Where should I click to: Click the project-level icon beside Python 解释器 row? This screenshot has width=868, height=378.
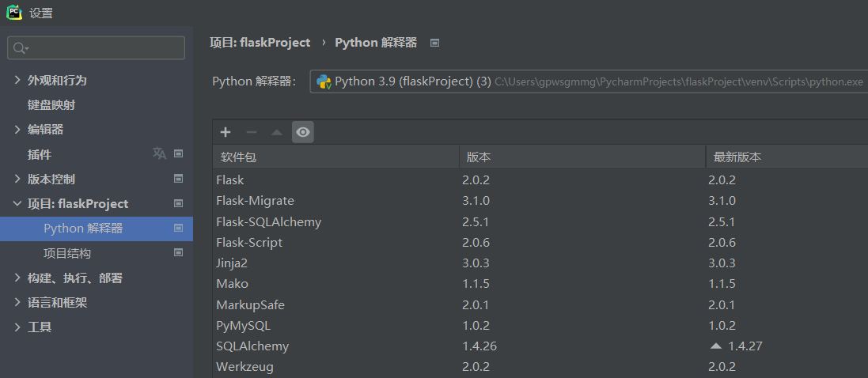[x=178, y=228]
